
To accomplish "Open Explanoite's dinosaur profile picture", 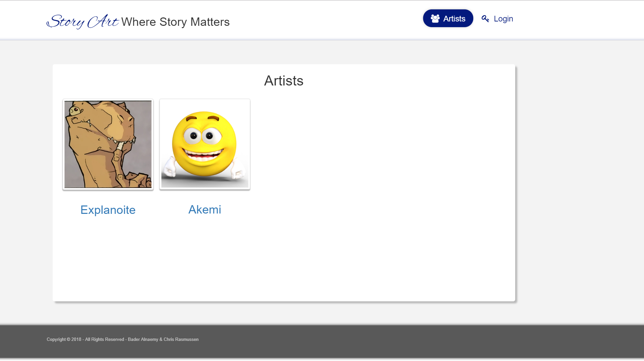I will 108,144.
